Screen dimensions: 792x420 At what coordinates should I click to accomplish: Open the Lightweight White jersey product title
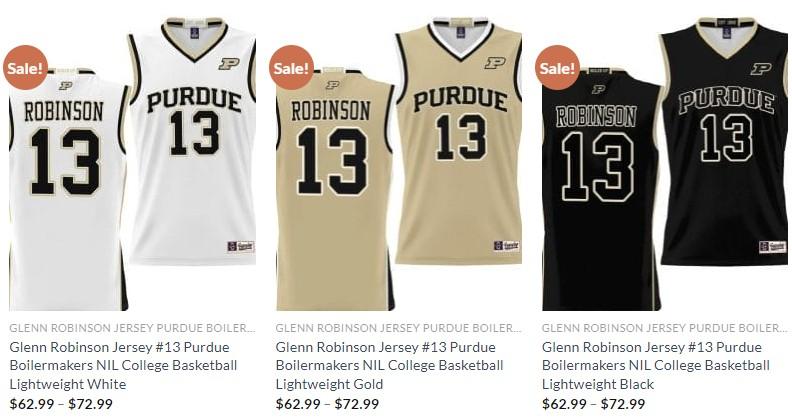coord(123,365)
